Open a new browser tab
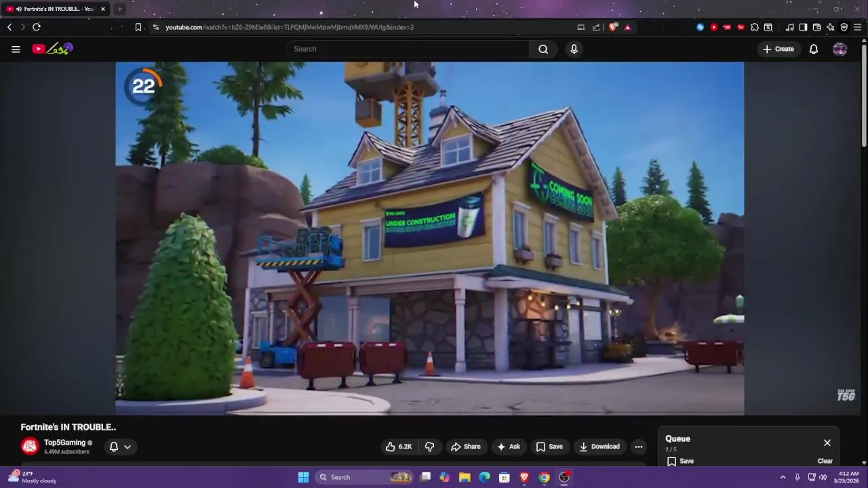The height and width of the screenshot is (488, 868). (119, 9)
